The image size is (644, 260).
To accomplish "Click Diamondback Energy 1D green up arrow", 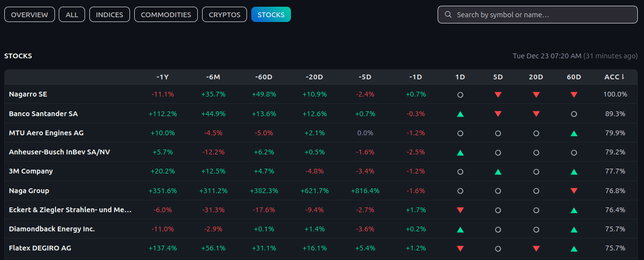I will [x=460, y=229].
